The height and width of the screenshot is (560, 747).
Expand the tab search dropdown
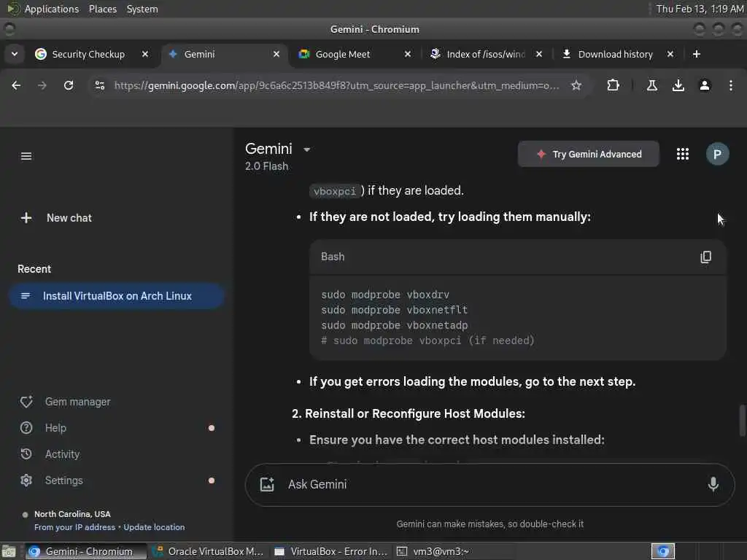tap(15, 54)
